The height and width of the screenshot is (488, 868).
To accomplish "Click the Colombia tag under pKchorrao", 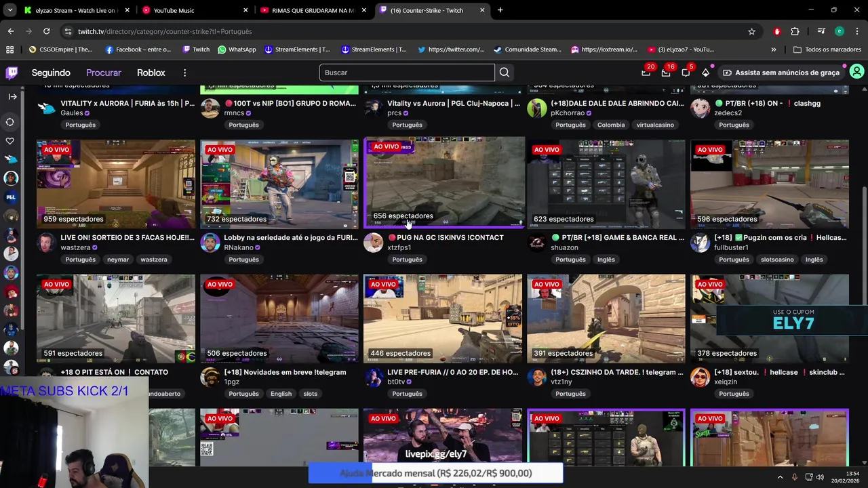I will point(611,125).
